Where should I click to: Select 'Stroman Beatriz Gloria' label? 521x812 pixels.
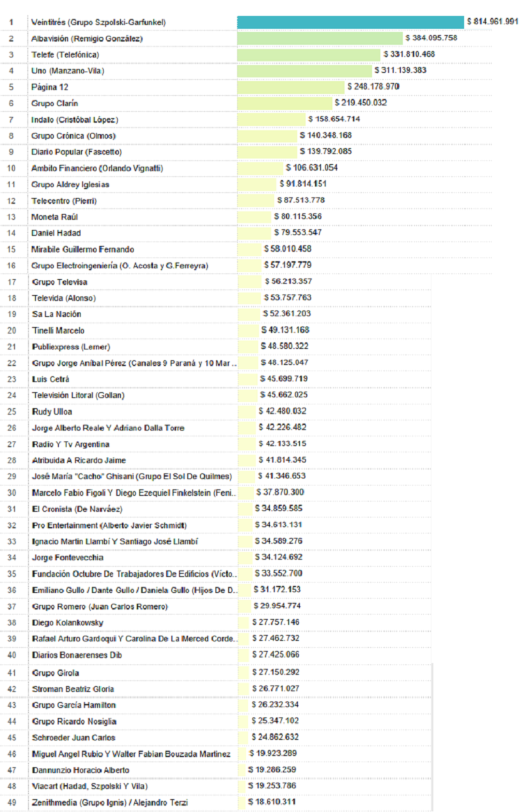74,689
